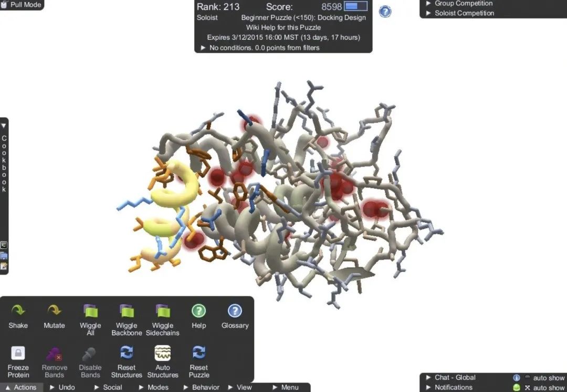Click Reset Structures icon

tap(127, 353)
